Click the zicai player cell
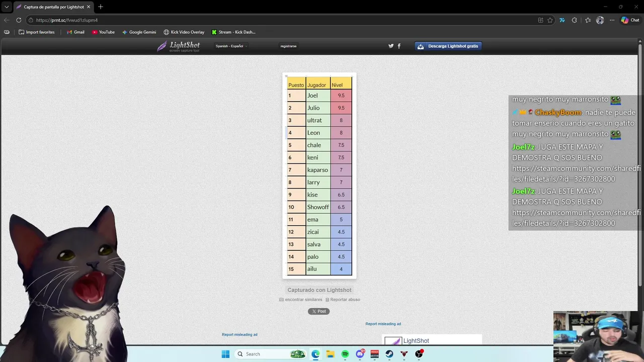 pyautogui.click(x=318, y=232)
